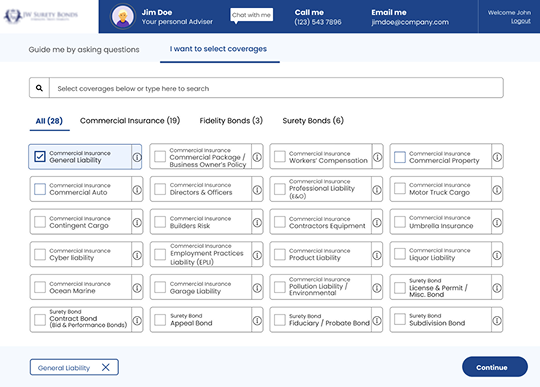This screenshot has height=387, width=540.
Task: Show info for Product Liability
Action: 377,255
